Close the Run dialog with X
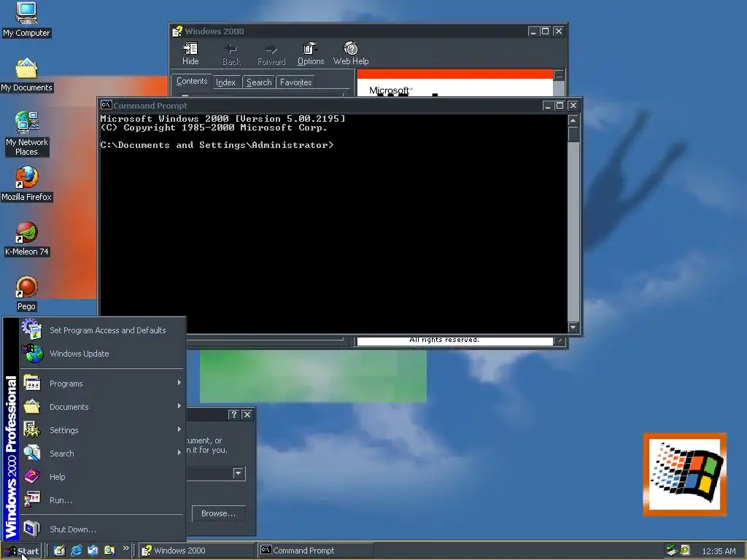This screenshot has width=747, height=560. 247,414
